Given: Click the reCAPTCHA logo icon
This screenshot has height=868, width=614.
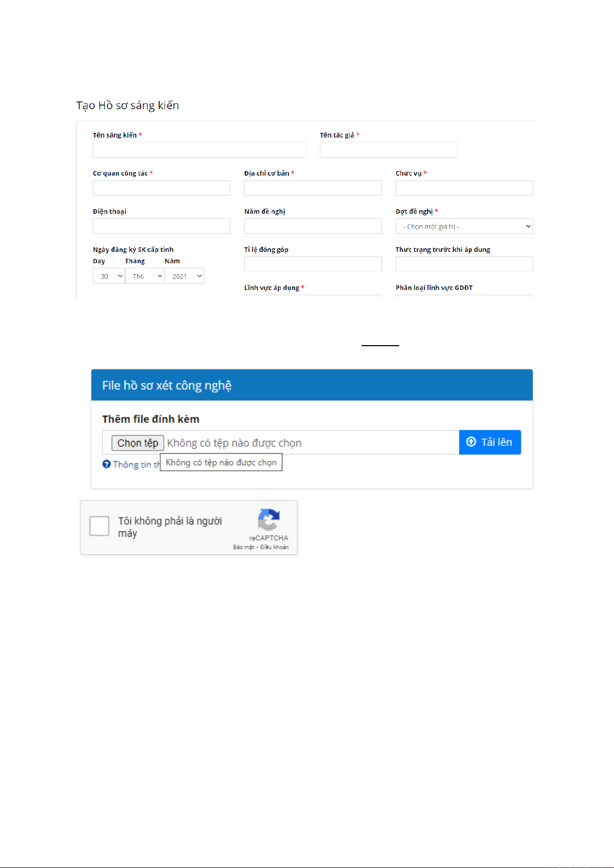Looking at the screenshot, I should click(x=268, y=519).
